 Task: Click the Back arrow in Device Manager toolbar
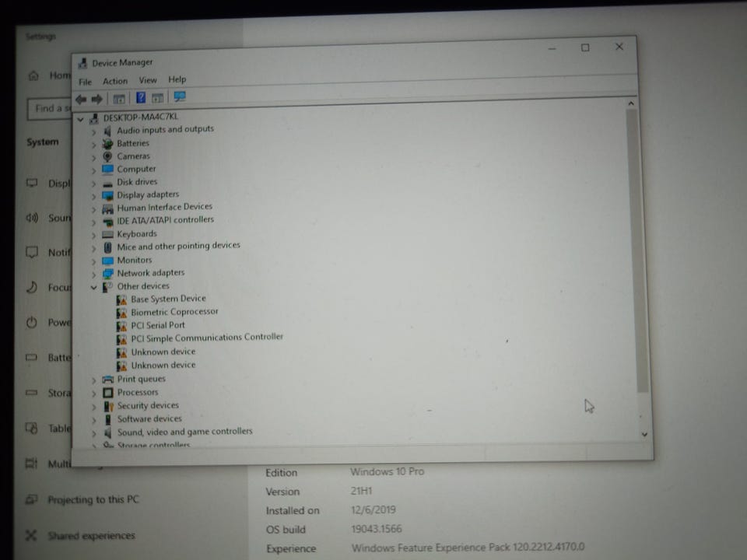point(81,99)
